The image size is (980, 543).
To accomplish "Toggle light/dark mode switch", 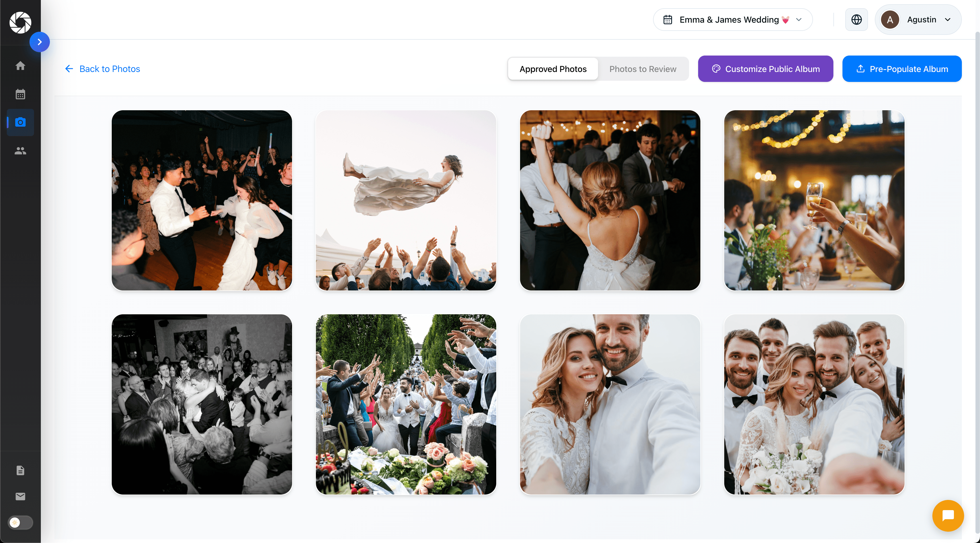I will pyautogui.click(x=20, y=523).
